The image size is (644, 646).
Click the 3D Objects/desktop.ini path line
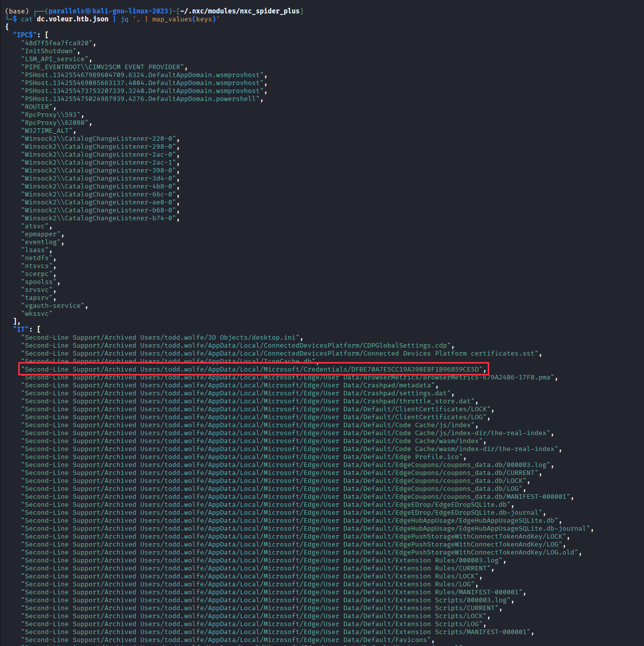tap(162, 338)
